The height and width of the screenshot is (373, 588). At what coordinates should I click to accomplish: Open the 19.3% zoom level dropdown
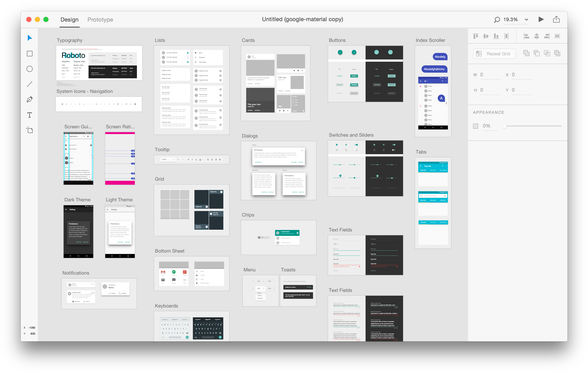click(x=526, y=19)
